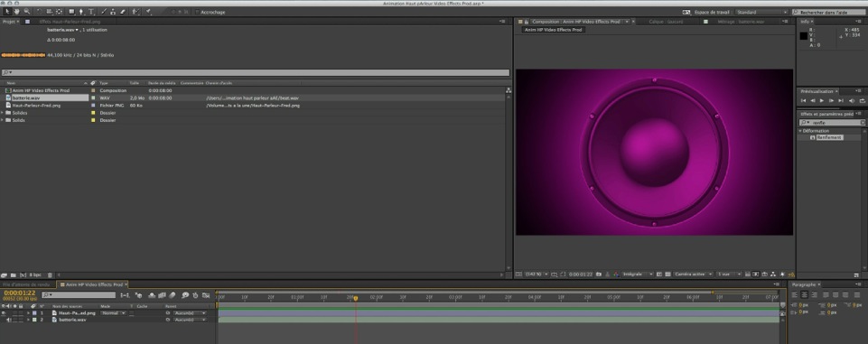Screen dimensions: 868x344
Task: Select the Composition Anim HP viewer tab
Action: 575,22
